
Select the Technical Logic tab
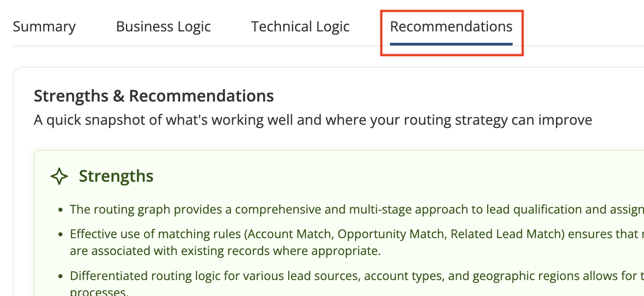click(x=300, y=27)
